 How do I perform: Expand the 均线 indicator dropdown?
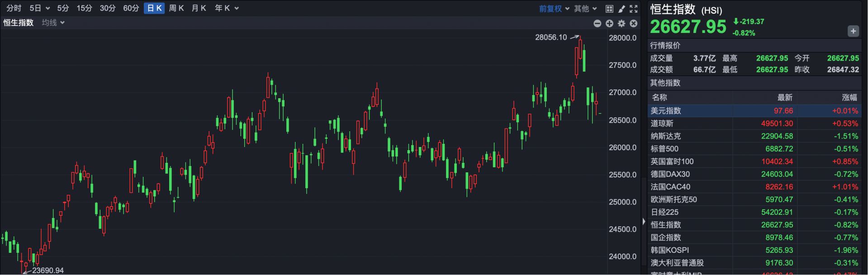coord(53,23)
